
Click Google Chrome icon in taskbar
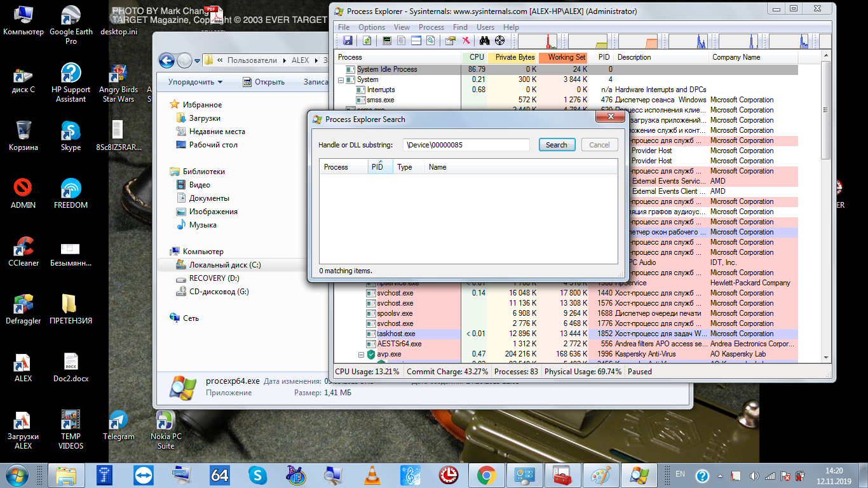486,475
